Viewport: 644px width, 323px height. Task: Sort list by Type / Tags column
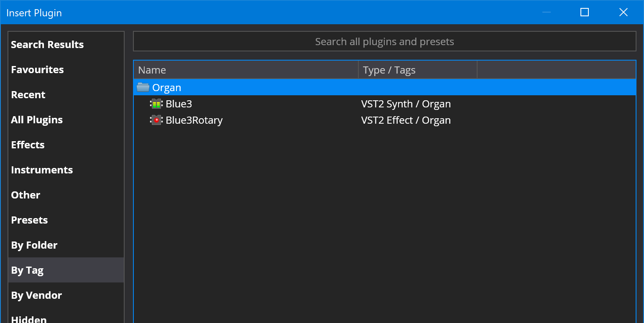click(417, 70)
